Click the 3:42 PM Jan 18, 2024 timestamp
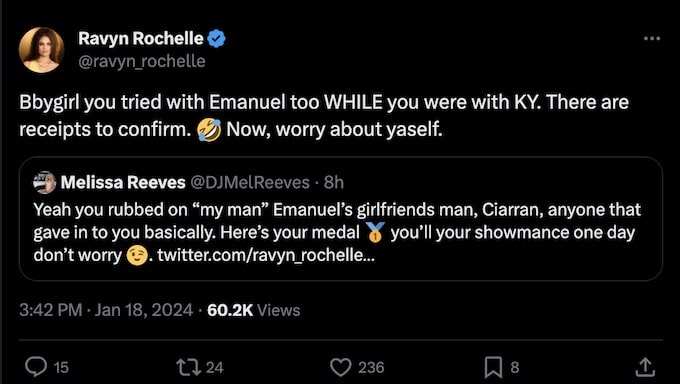The image size is (680, 384). point(106,310)
